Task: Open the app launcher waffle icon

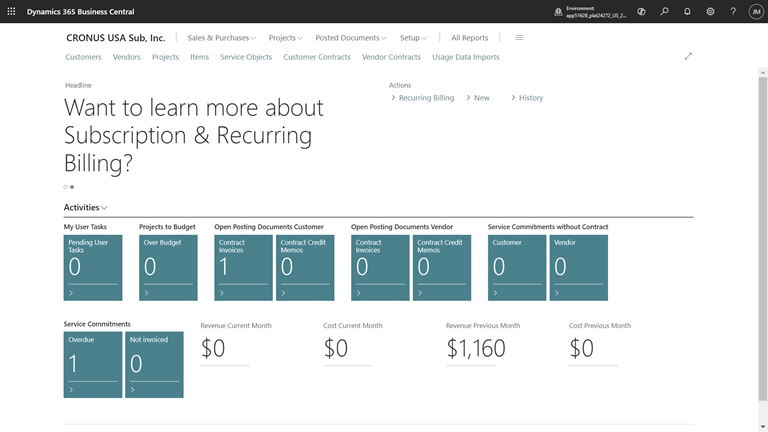Action: click(11, 11)
